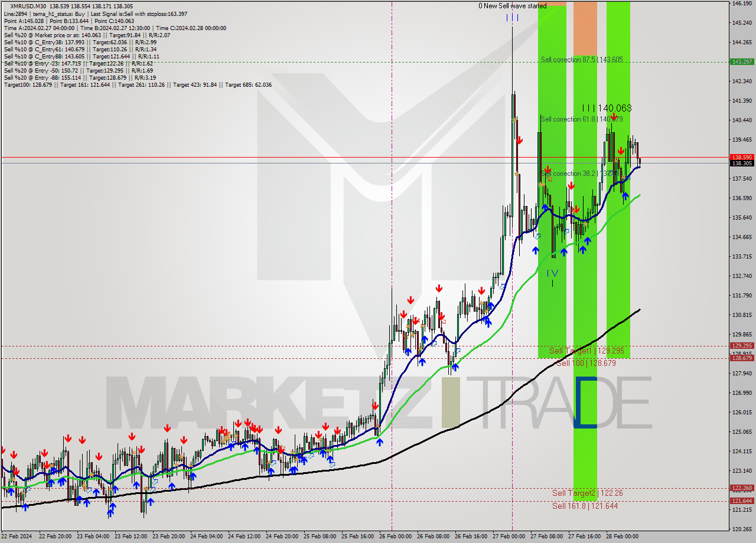This screenshot has width=756, height=543.
Task: Click the '24 Feb 12:00' time axis label
Action: pyautogui.click(x=244, y=537)
